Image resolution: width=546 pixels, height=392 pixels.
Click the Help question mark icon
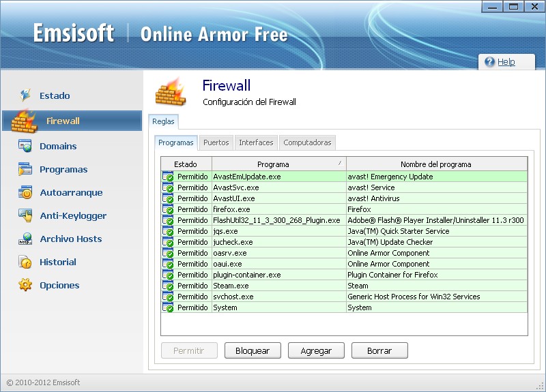coord(489,62)
